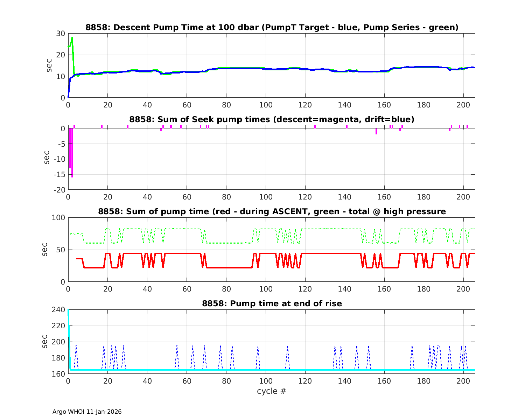Click the 100 y-tick label on third plot
This screenshot has width=525, height=420.
click(58, 218)
